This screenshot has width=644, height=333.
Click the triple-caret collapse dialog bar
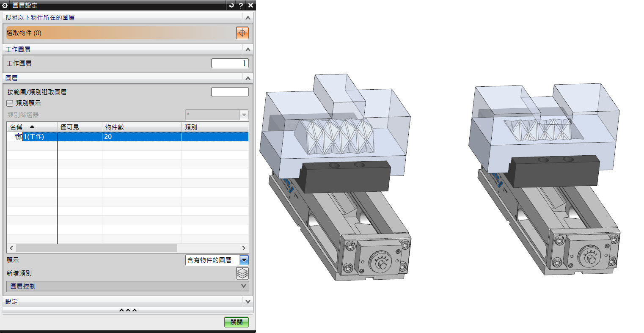click(128, 310)
